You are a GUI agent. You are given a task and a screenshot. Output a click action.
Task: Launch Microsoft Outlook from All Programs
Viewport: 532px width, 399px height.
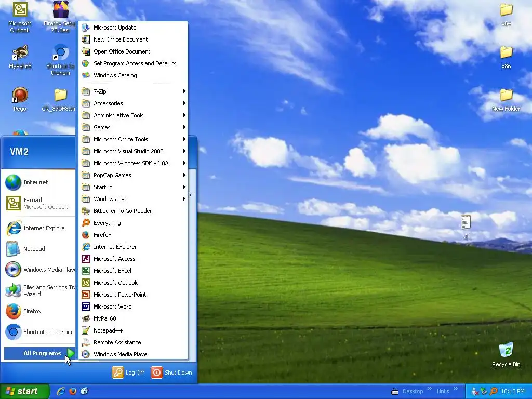click(133, 283)
